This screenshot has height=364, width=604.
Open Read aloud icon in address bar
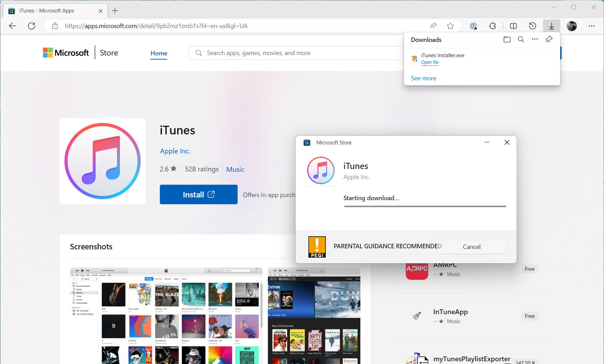[x=433, y=26]
